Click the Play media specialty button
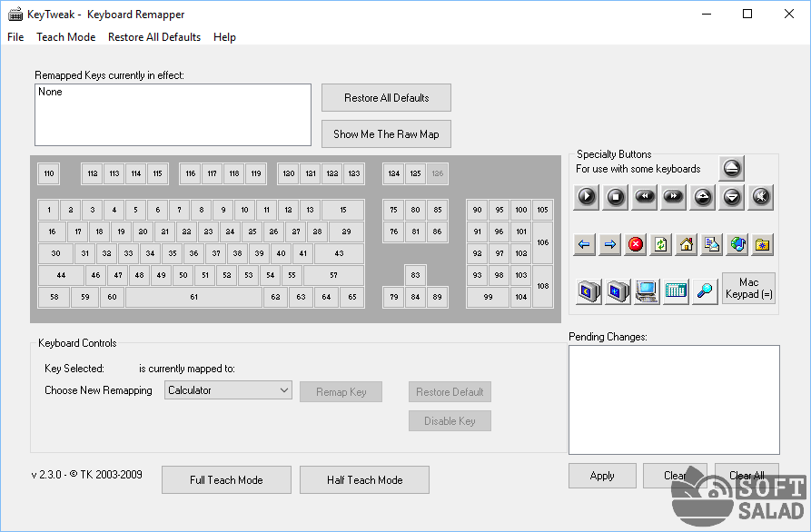Screen dimensions: 811x532 [x=588, y=196]
